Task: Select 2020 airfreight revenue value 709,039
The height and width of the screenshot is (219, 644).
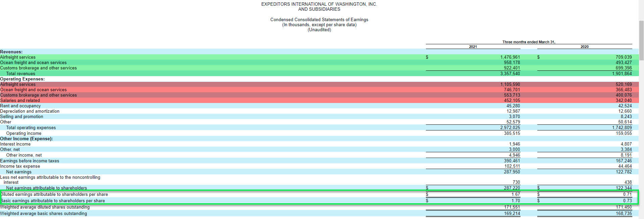Action: click(x=624, y=57)
